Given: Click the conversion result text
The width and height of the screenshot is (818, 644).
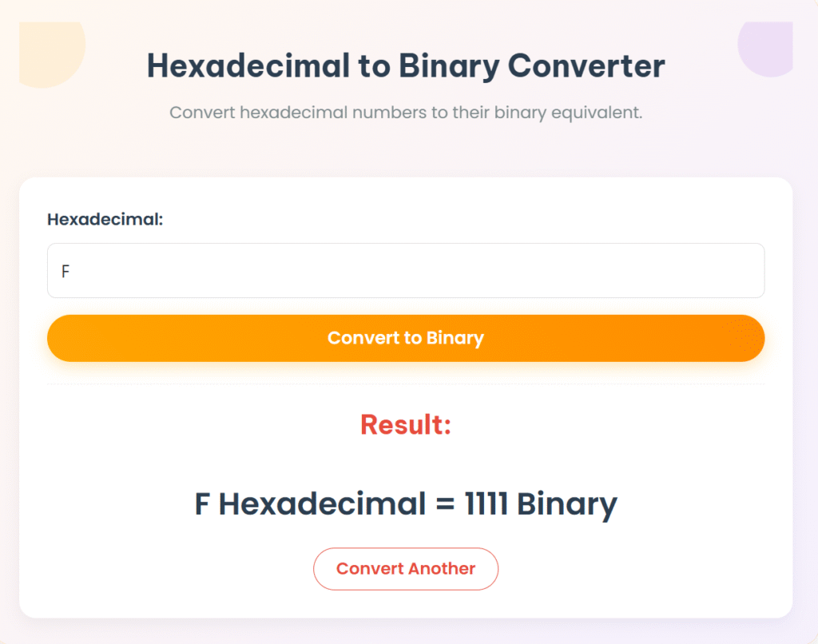Looking at the screenshot, I should click(x=406, y=504).
